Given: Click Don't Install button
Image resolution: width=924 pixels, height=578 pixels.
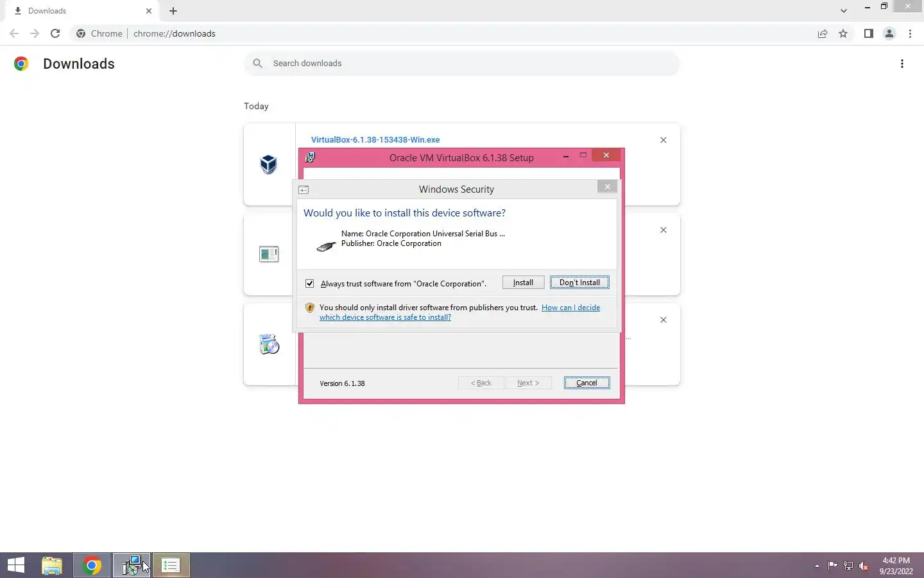Looking at the screenshot, I should coord(579,283).
